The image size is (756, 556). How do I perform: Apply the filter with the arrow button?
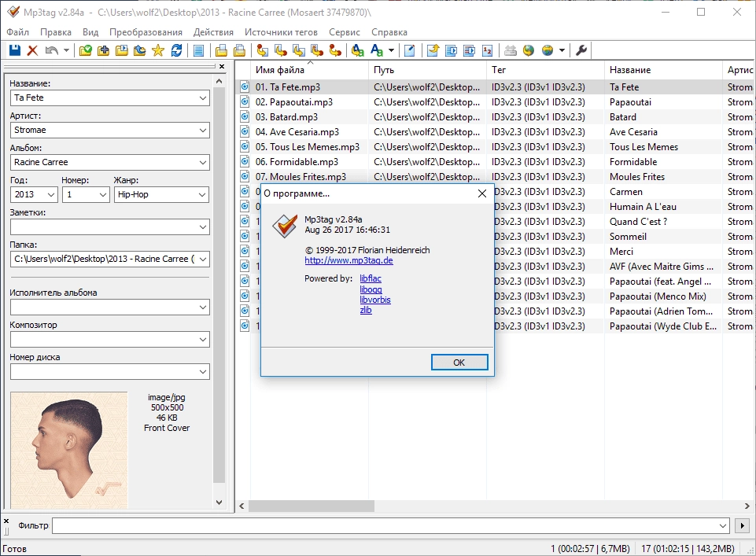tap(742, 525)
